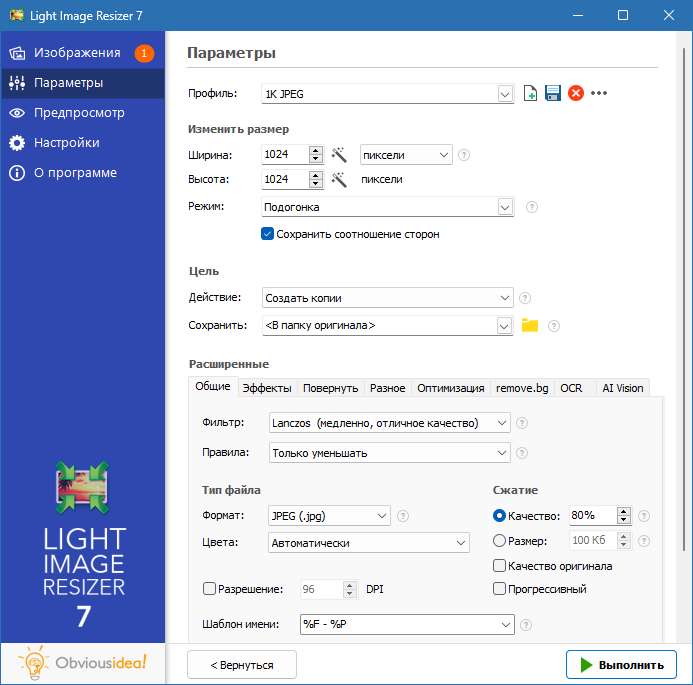Click the Light Image Resizer title bar icon

[x=17, y=15]
